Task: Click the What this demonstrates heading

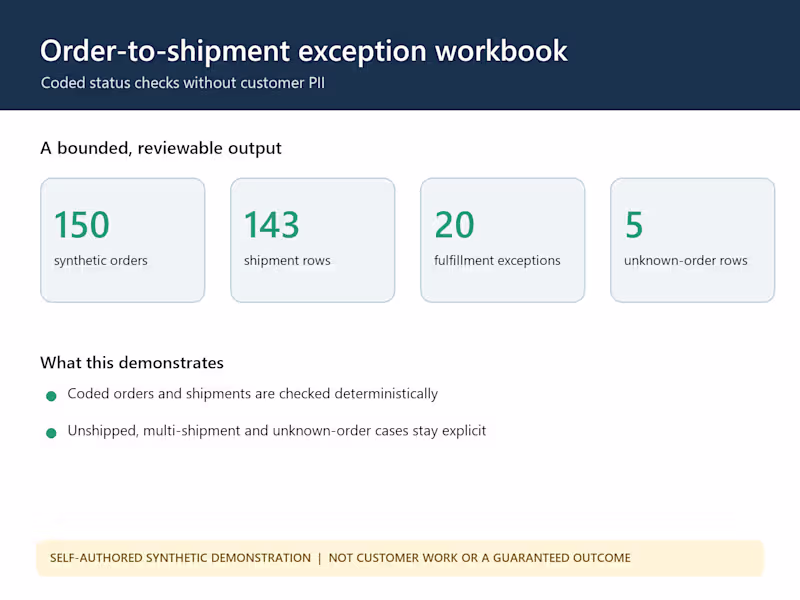Action: pyautogui.click(x=132, y=363)
